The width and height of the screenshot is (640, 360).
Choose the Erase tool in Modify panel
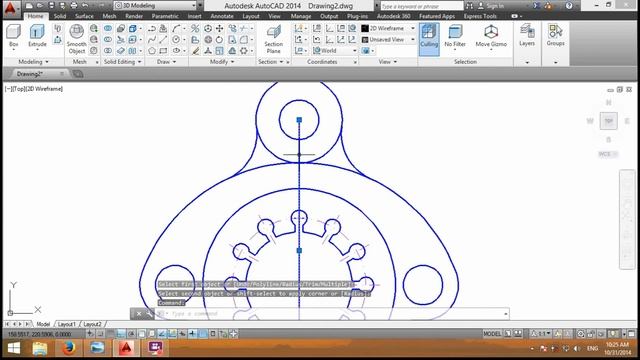(196, 51)
